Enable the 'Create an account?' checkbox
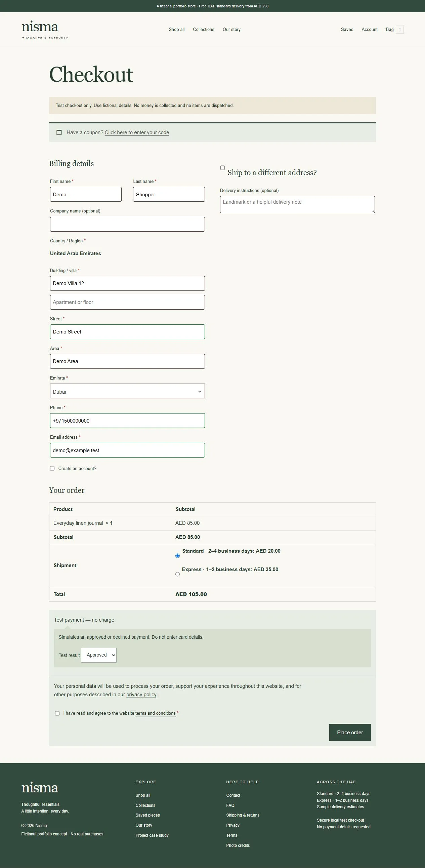Screen dimensions: 425x868 pyautogui.click(x=52, y=468)
